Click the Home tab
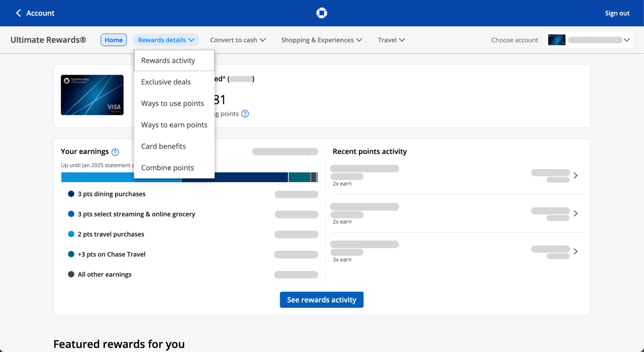Screen dimensions: 644x352 (113, 40)
